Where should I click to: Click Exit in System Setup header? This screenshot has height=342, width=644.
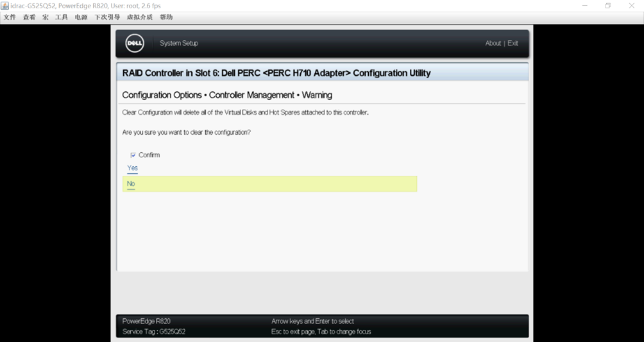pyautogui.click(x=513, y=43)
